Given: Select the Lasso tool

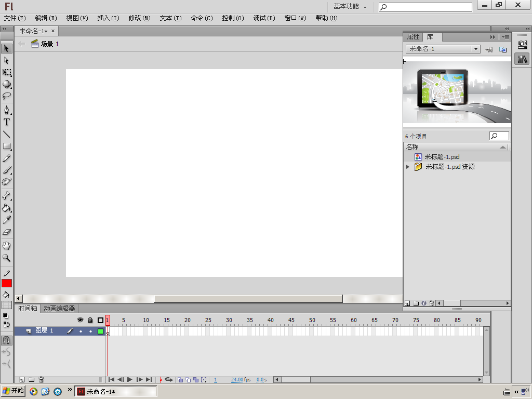Looking at the screenshot, I should click(x=6, y=96).
